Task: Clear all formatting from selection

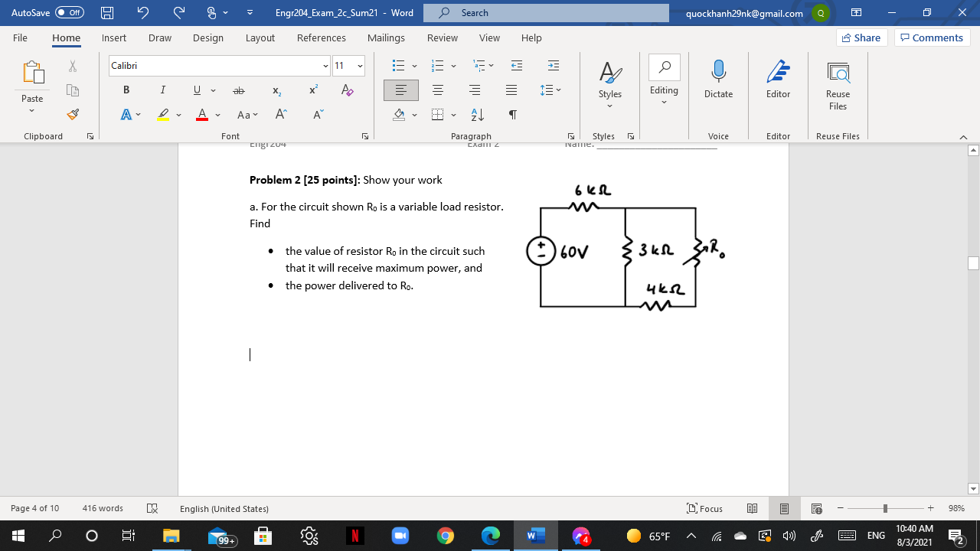Action: pyautogui.click(x=348, y=90)
